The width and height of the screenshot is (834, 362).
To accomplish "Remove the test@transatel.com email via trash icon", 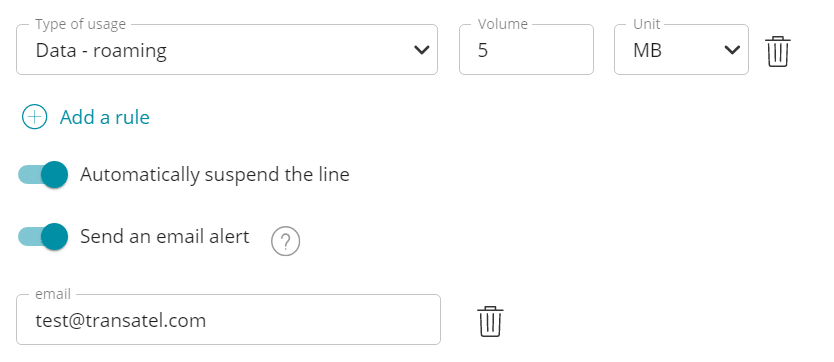I will (490, 321).
